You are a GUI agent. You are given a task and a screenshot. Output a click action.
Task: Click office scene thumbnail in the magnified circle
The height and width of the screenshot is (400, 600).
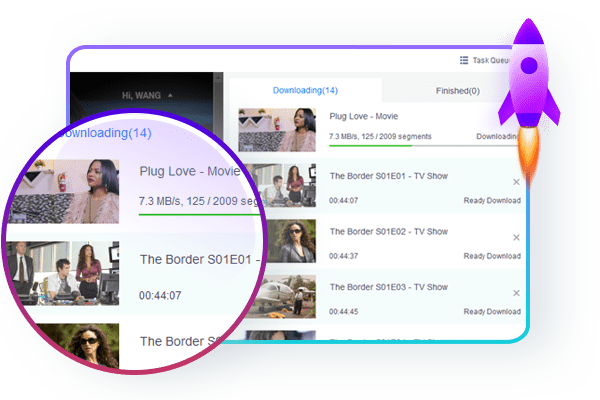pyautogui.click(x=62, y=273)
